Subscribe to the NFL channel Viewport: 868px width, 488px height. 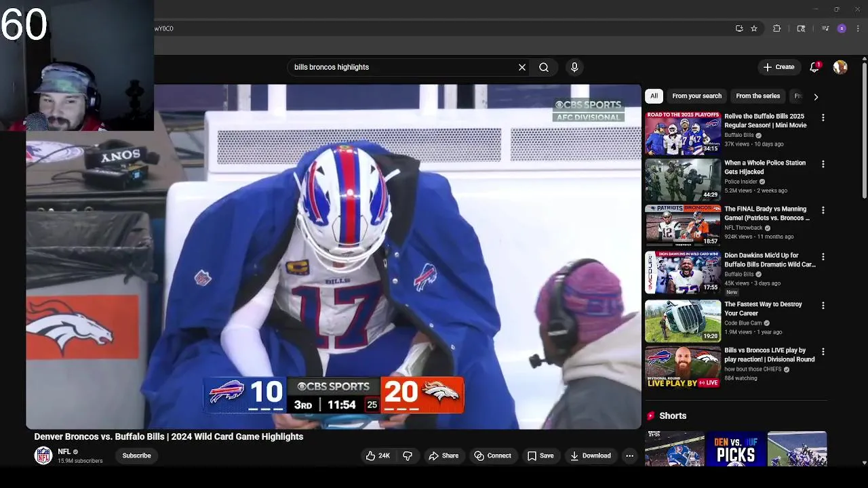[136, 455]
